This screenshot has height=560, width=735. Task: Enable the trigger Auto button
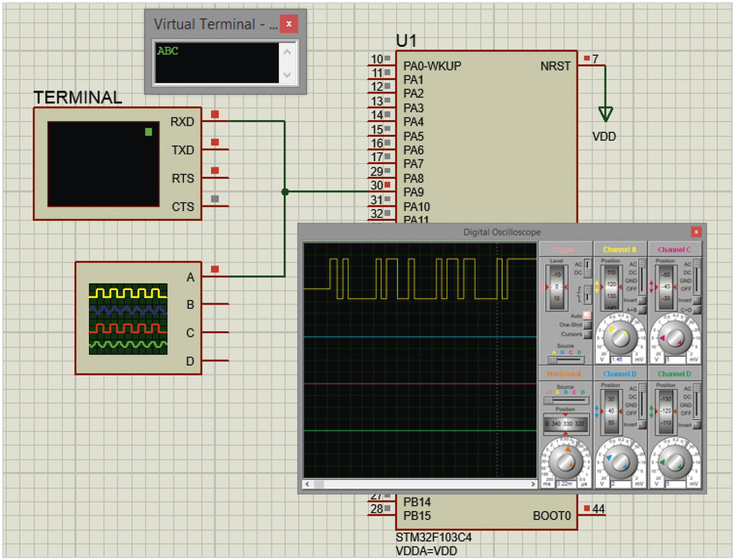pyautogui.click(x=587, y=315)
